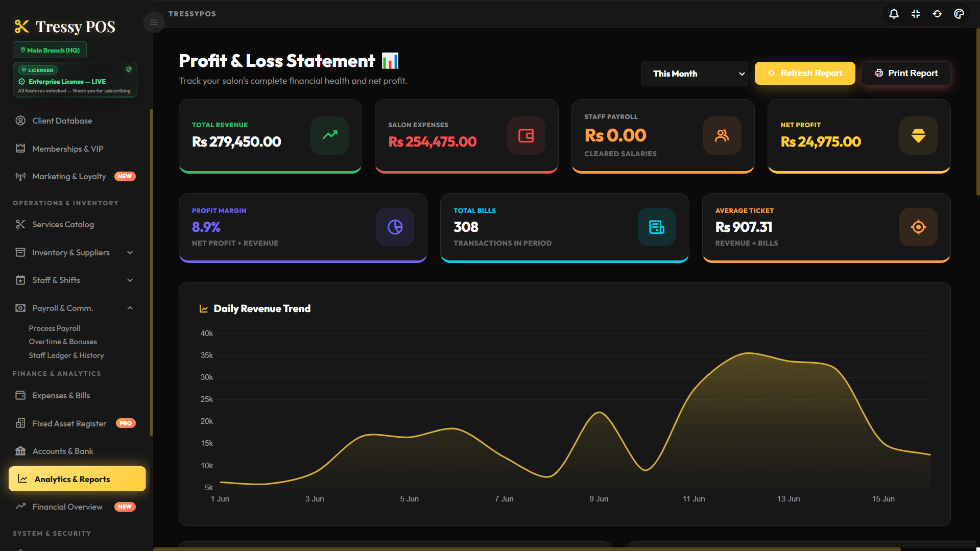Click the Rs 907.31 average ticket value

point(744,227)
